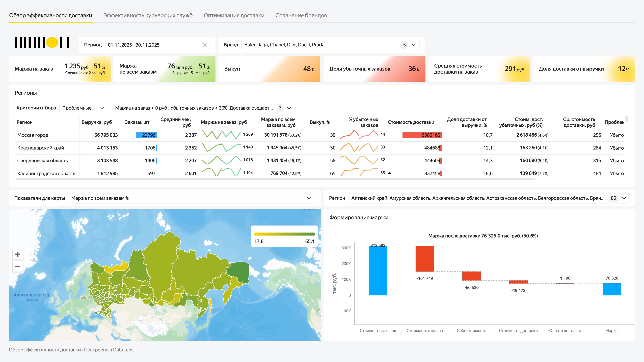The width and height of the screenshot is (644, 362).
Task: Click the Москва margin sparkline chart
Action: pos(222,135)
